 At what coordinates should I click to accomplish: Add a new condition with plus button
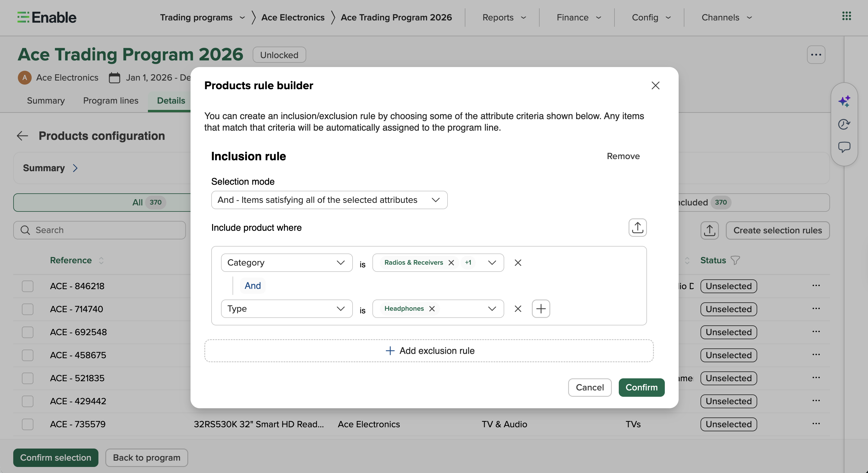tap(541, 309)
